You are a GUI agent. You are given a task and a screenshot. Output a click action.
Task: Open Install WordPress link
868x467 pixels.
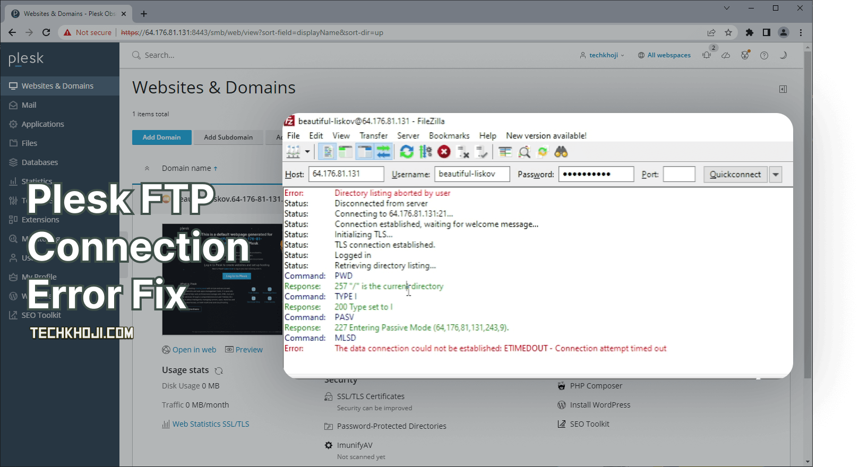pyautogui.click(x=600, y=405)
